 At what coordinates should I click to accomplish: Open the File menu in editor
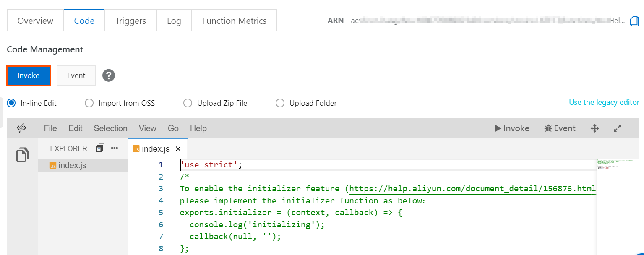50,128
